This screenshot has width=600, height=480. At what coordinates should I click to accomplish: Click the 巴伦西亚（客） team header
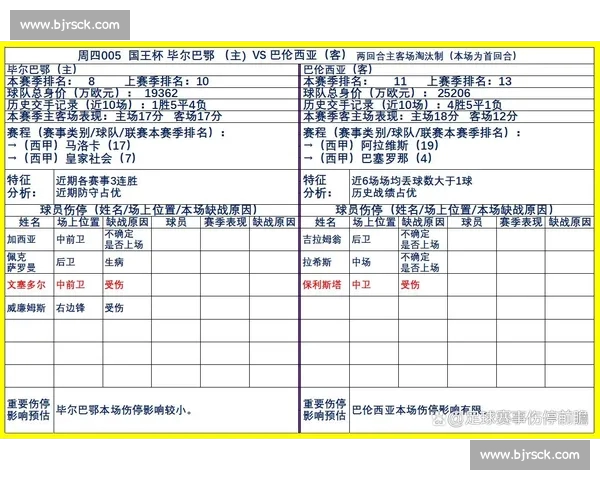coord(337,69)
